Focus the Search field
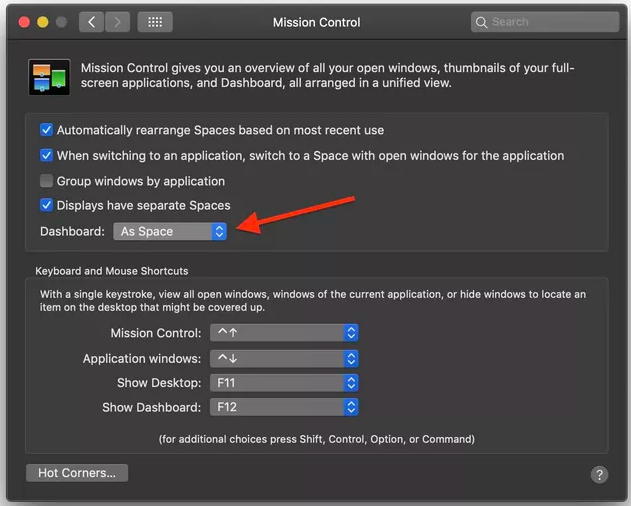The width and height of the screenshot is (631, 506). click(545, 22)
